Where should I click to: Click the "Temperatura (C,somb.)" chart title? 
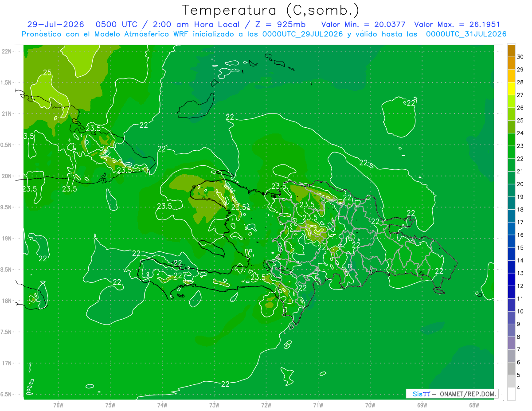pos(271,10)
